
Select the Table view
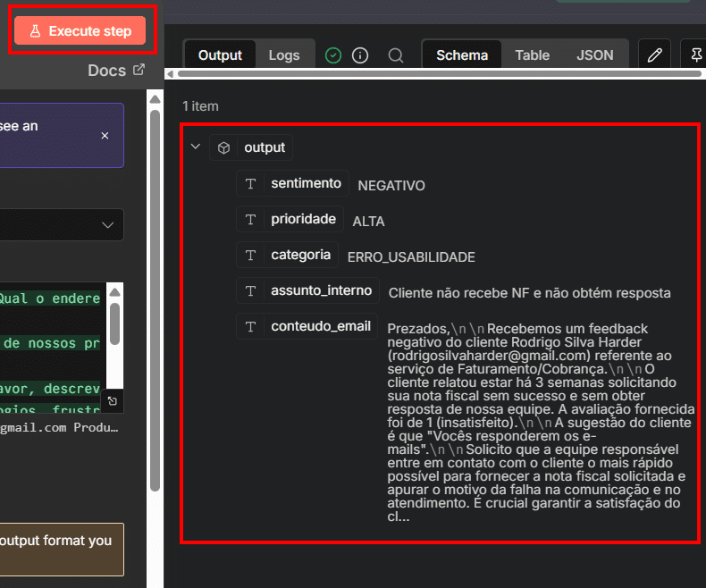coord(533,55)
